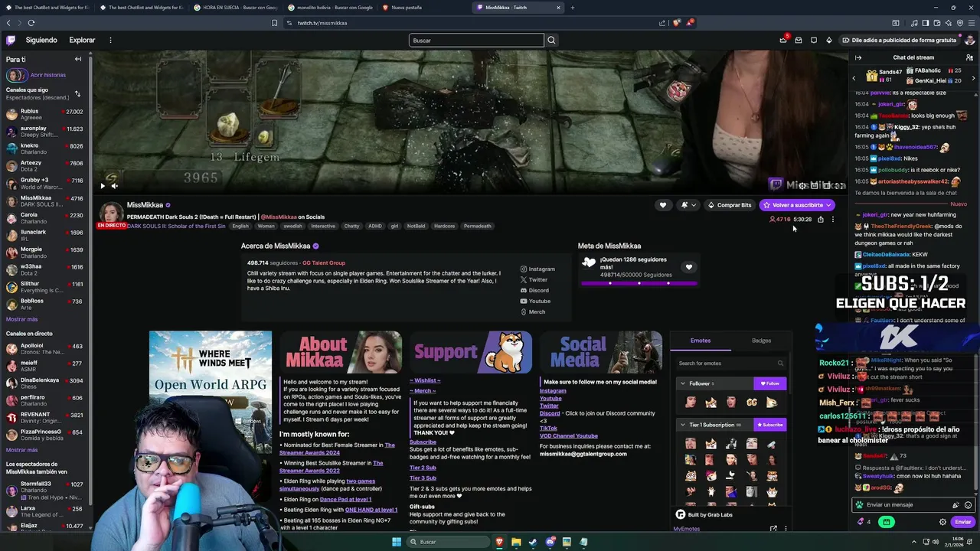
Task: Open the stream more options menu
Action: [833, 220]
